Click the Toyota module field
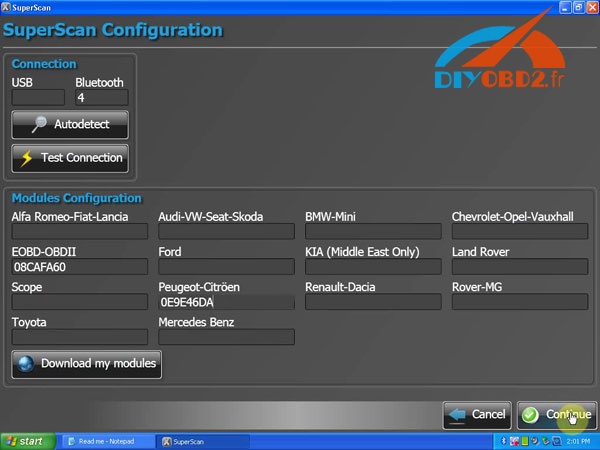 pyautogui.click(x=80, y=337)
